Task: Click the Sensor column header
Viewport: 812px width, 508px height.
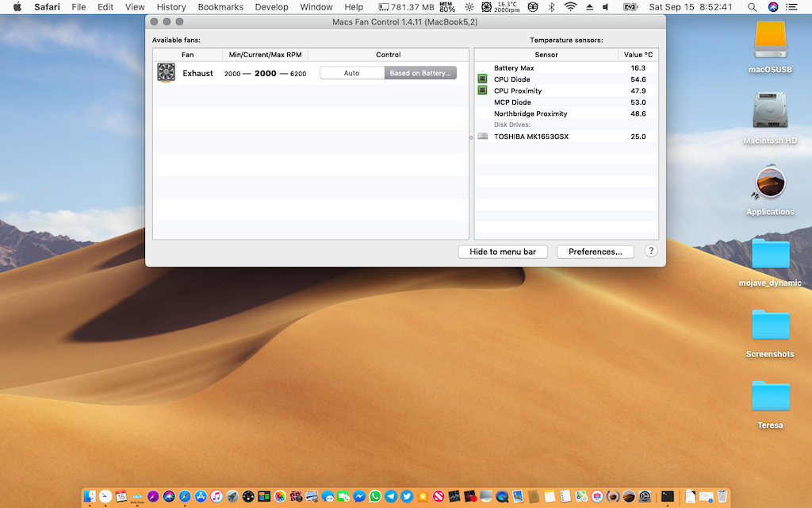Action: pos(546,55)
